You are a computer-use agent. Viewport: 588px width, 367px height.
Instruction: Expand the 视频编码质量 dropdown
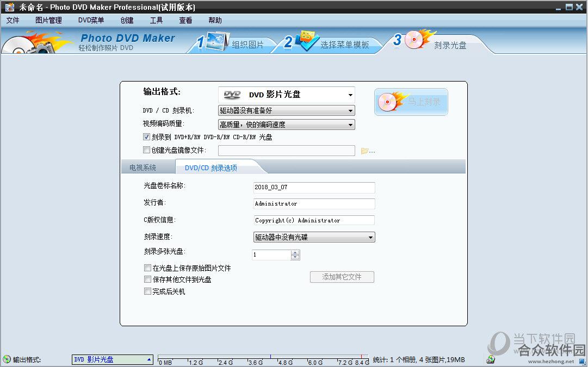(287, 125)
